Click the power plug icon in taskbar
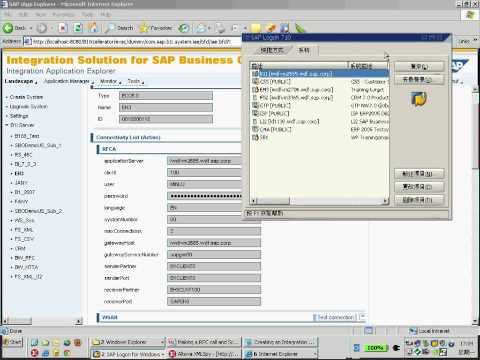The image size is (480, 360). point(396,348)
